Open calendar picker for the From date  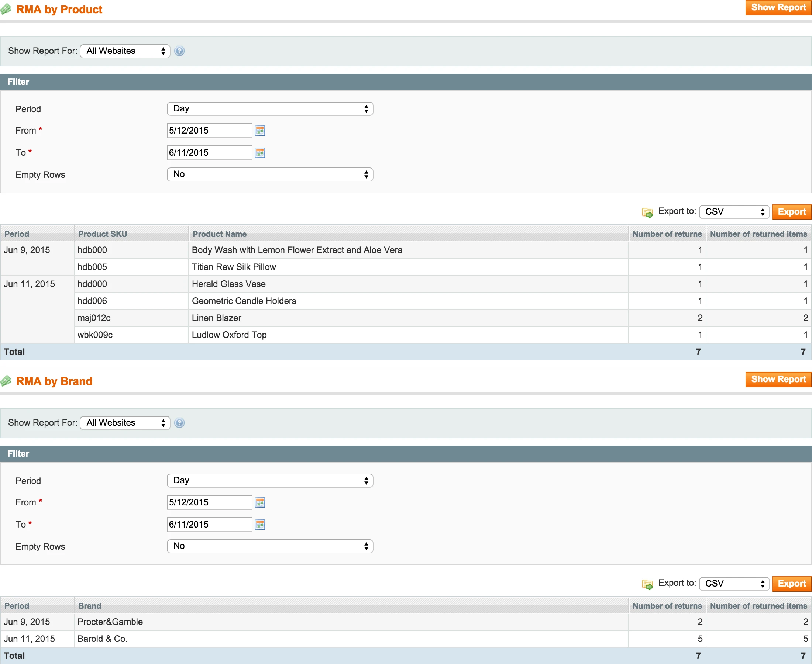point(260,131)
